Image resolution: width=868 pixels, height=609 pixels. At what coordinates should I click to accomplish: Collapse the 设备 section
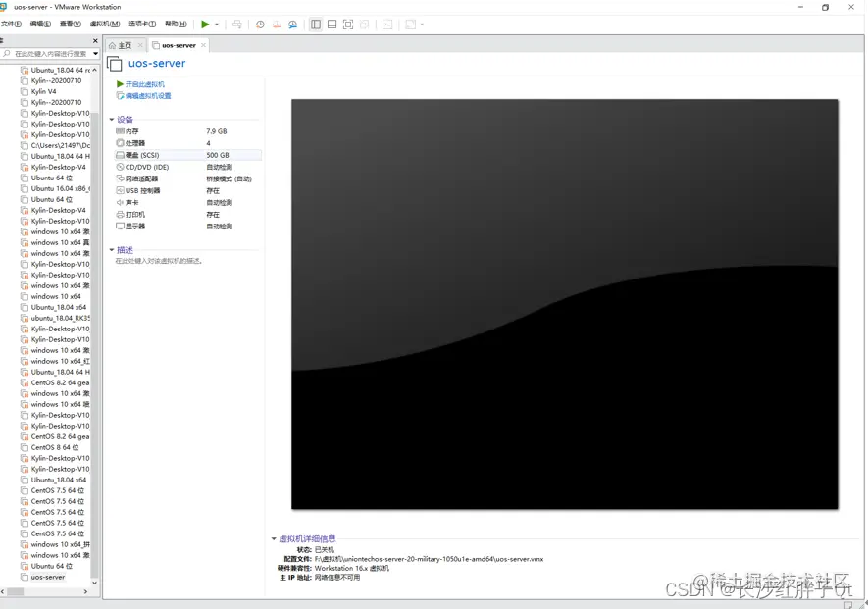pyautogui.click(x=112, y=120)
